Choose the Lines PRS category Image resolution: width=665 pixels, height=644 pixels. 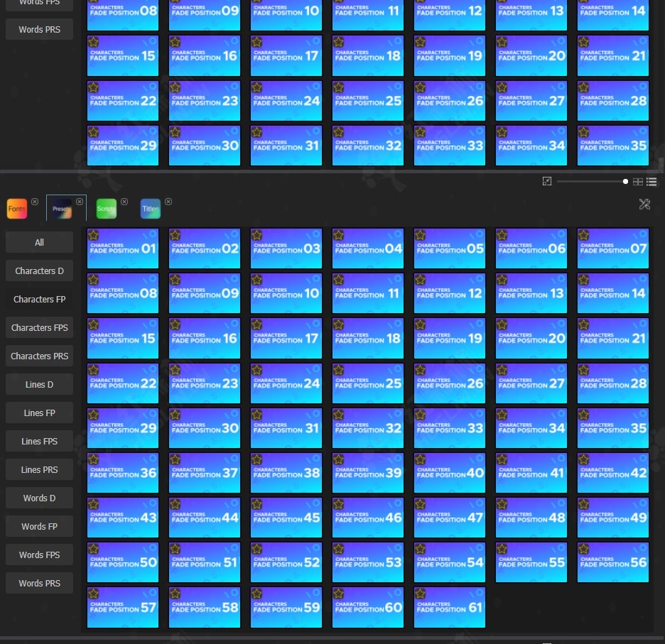point(40,470)
